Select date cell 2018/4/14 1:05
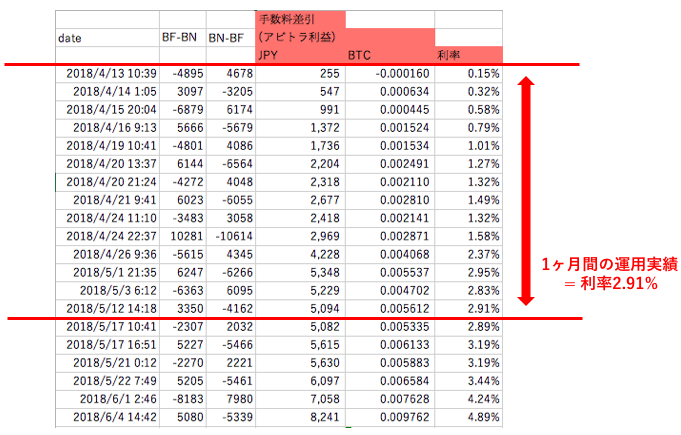Viewport: 681px width, 435px height. 107,92
